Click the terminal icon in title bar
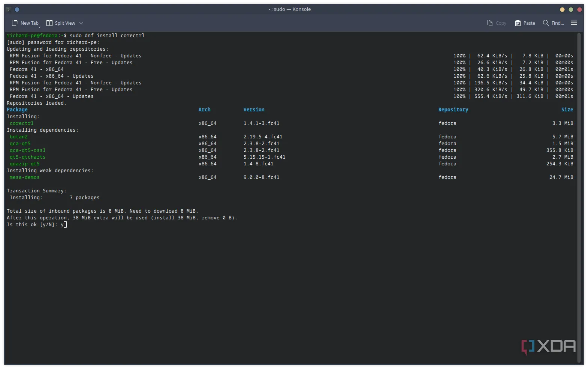 8,9
